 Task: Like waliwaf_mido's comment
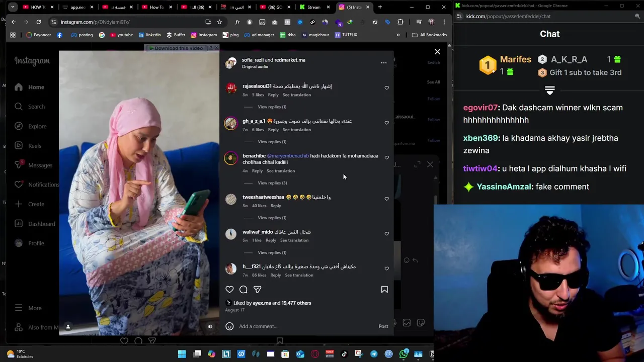[x=387, y=234]
